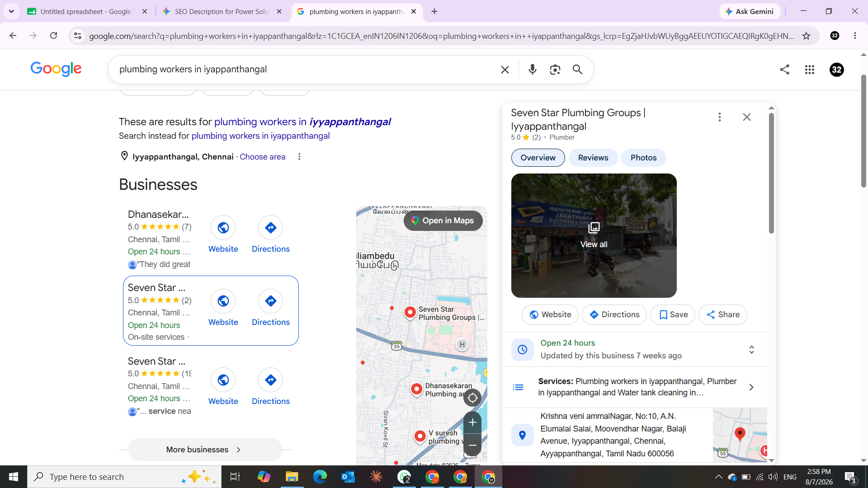Switch to SEO Description browser tab
Image resolution: width=868 pixels, height=488 pixels.
[222, 11]
